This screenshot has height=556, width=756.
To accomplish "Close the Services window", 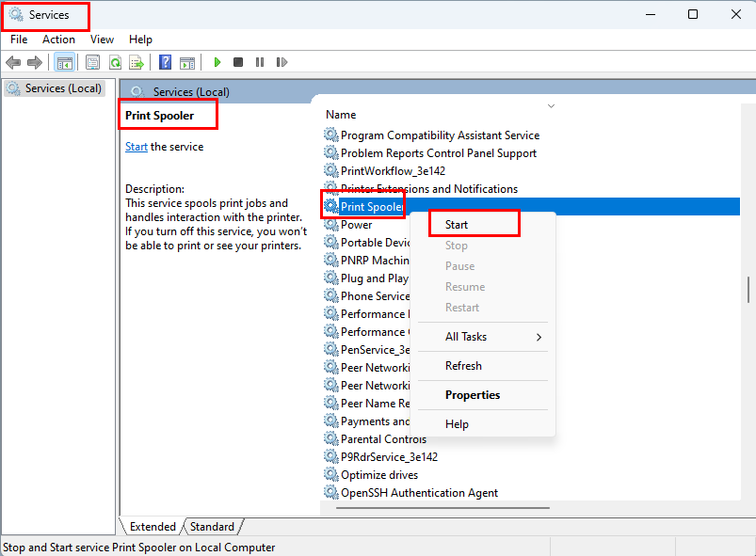I will click(x=735, y=14).
